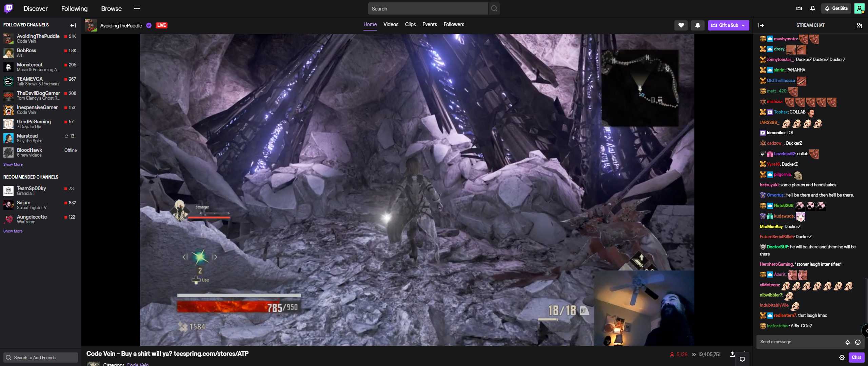Open the emote picker smiley
The width and height of the screenshot is (868, 366).
click(858, 342)
